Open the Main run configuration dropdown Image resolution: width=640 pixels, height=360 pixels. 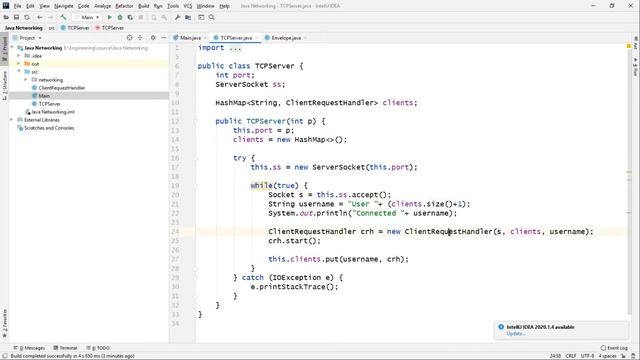point(87,18)
